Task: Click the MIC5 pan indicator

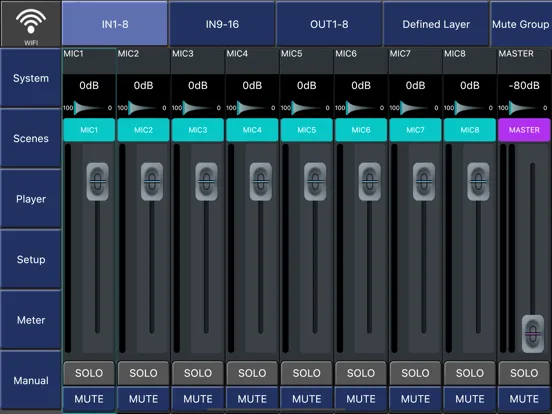Action: tap(305, 108)
